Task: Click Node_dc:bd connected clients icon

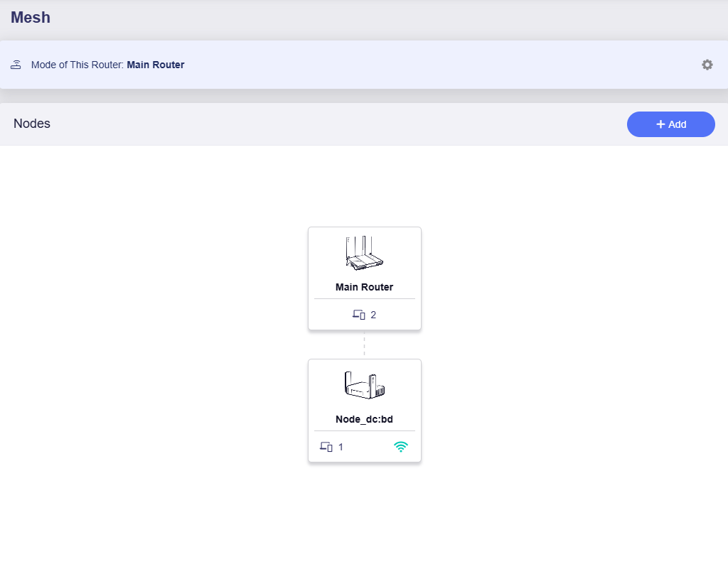Action: (x=326, y=447)
